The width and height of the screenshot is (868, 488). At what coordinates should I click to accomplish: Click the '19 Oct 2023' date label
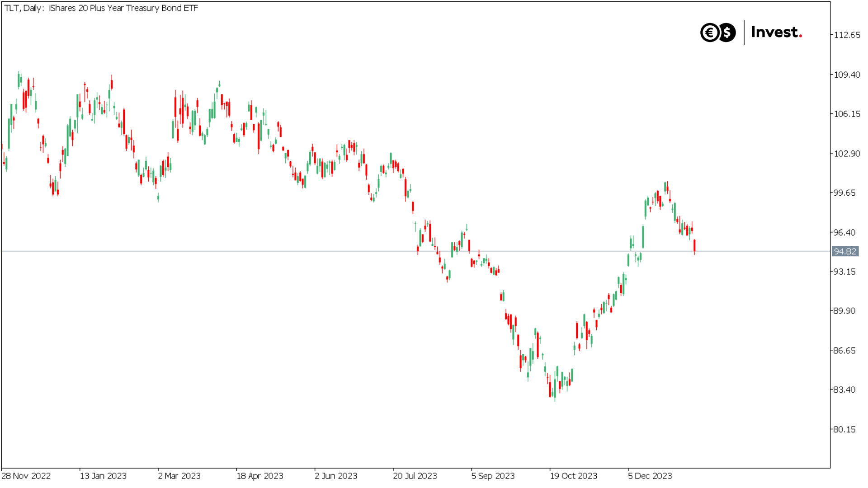tap(574, 476)
